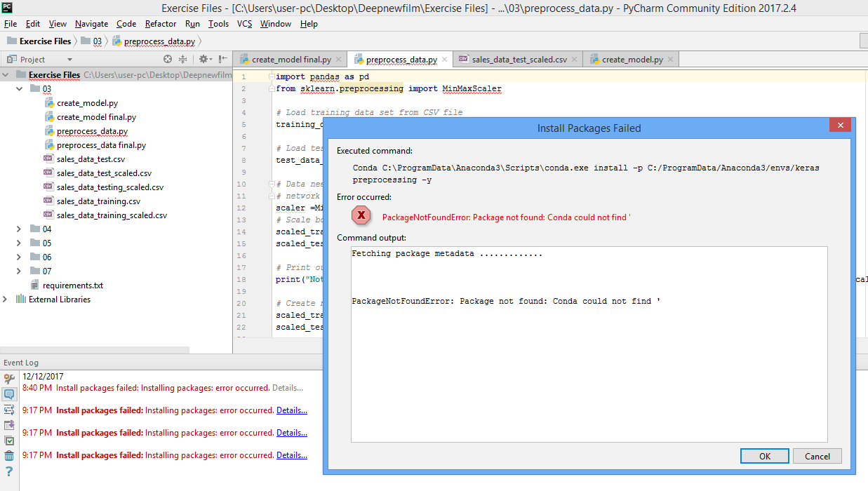Close the create_model.py editor tab

tap(669, 60)
